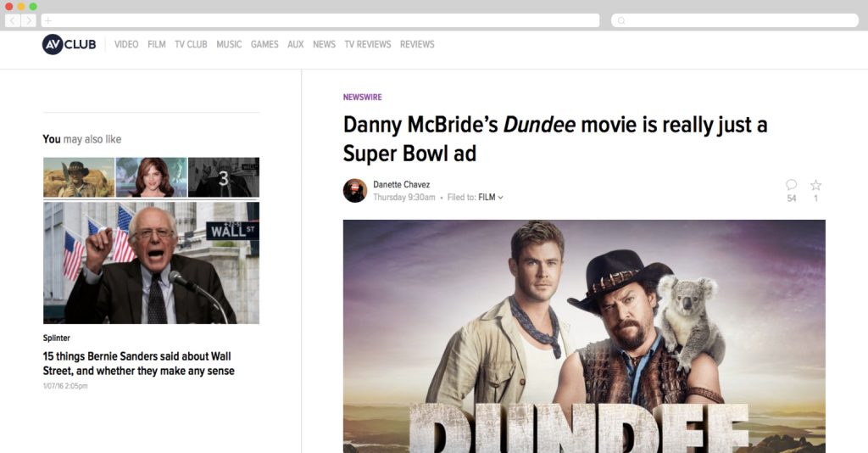Expand the Filed to FILM dropdown

(491, 198)
